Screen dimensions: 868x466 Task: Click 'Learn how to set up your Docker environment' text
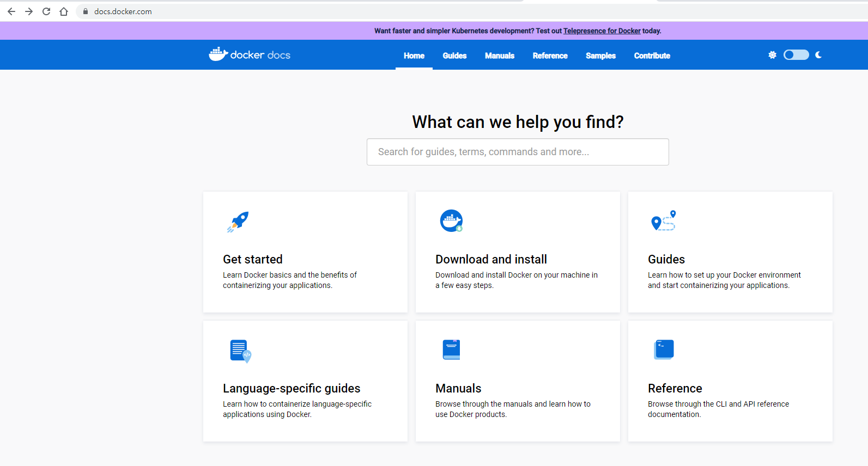[x=724, y=275]
